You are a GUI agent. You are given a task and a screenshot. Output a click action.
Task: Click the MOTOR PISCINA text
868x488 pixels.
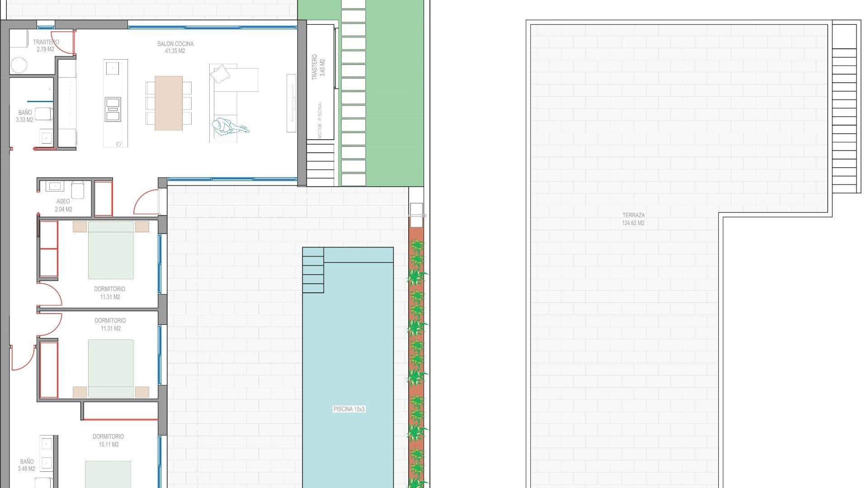point(320,120)
